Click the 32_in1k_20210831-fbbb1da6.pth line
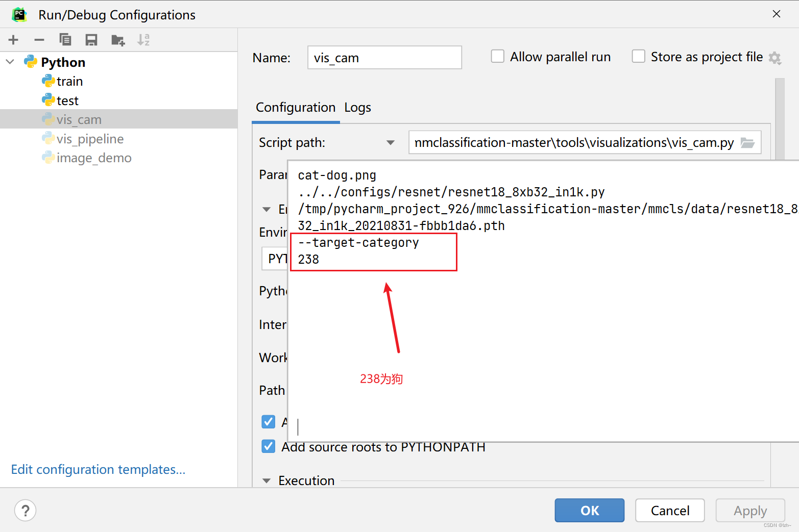This screenshot has height=532, width=799. pyautogui.click(x=401, y=226)
